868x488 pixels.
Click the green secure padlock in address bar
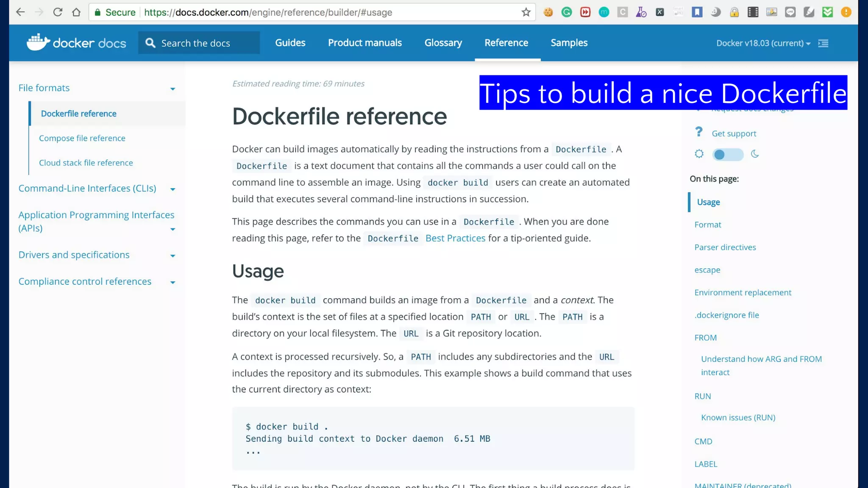click(x=97, y=12)
